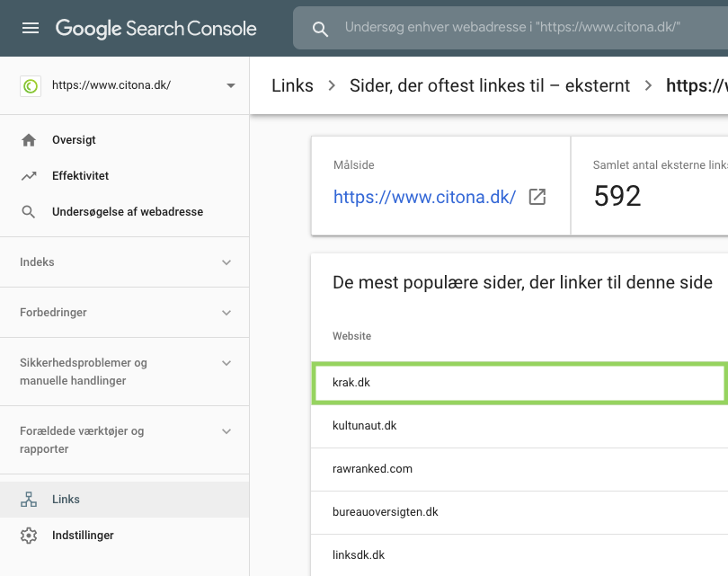Click the Indeks section label
The width and height of the screenshot is (728, 576).
point(37,262)
